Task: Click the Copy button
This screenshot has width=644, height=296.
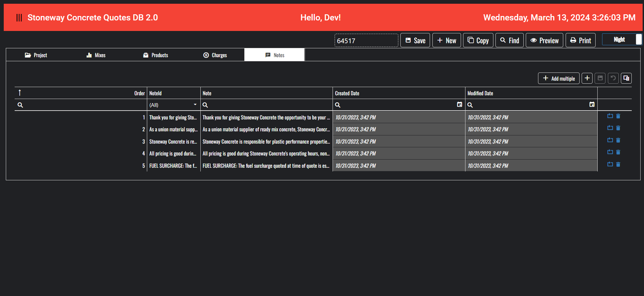Action: [x=478, y=40]
